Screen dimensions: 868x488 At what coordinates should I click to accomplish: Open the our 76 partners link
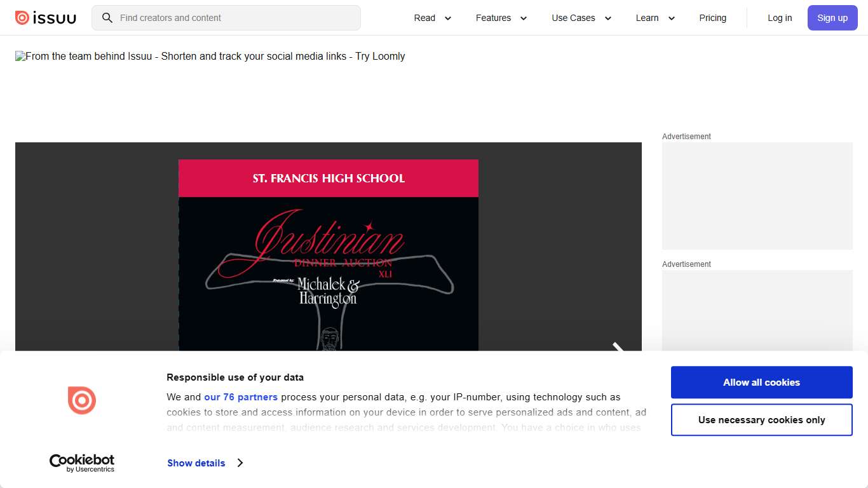(241, 396)
